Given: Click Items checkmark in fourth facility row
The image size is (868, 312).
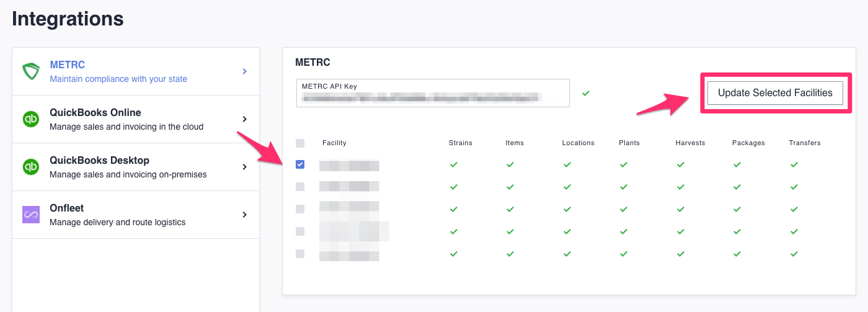Looking at the screenshot, I should point(510,231).
